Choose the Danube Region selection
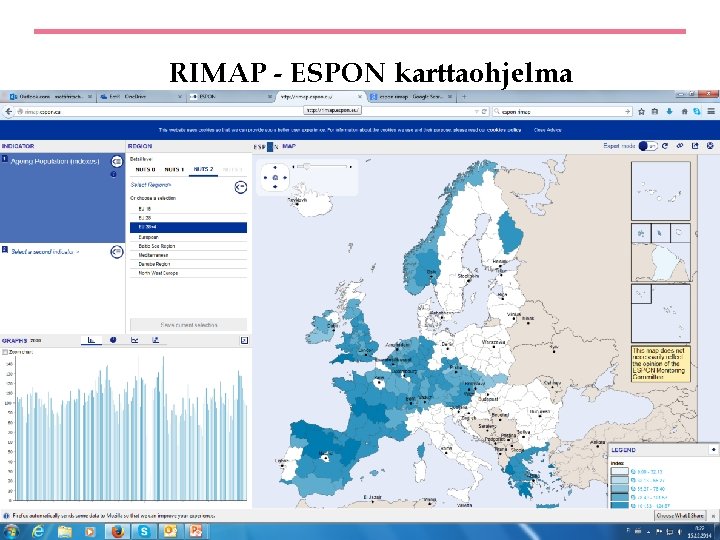The height and width of the screenshot is (540, 720). pos(188,264)
